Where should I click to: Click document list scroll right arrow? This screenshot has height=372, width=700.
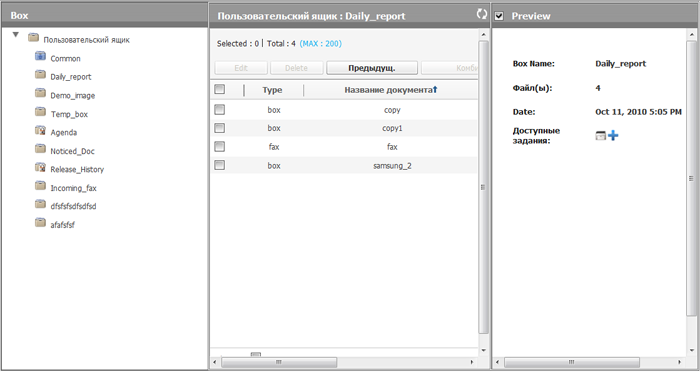pos(472,362)
